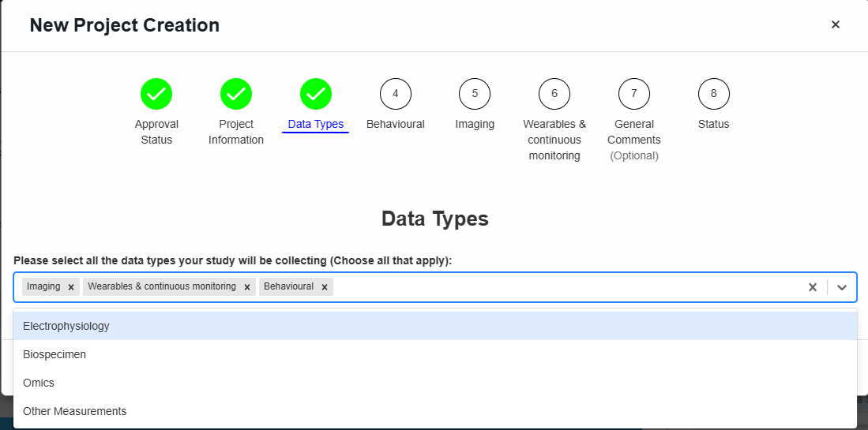Viewport: 868px width, 430px height.
Task: Open the Project Information step label
Action: pos(236,132)
